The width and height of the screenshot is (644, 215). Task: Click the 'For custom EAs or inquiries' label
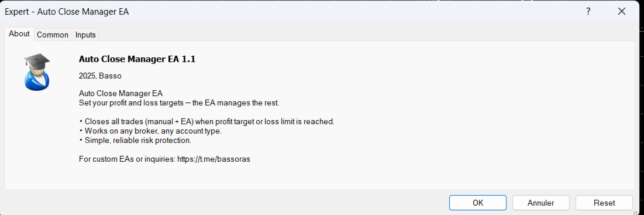[x=127, y=159]
